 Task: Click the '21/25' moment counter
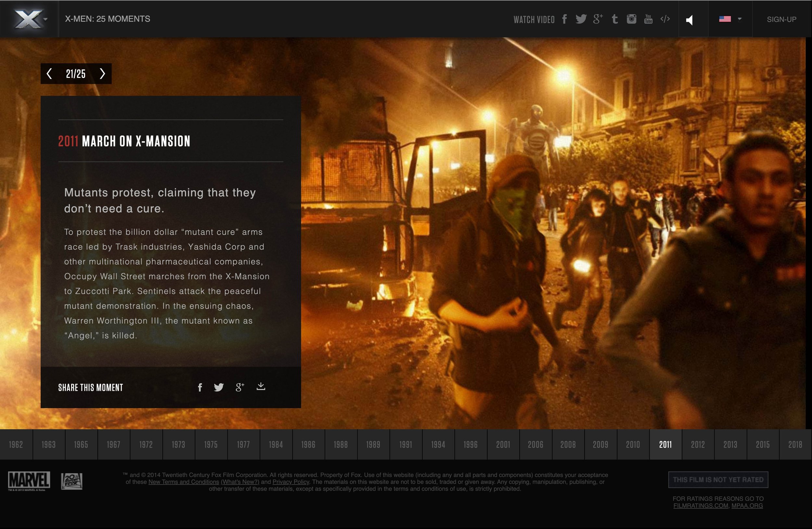(x=76, y=74)
